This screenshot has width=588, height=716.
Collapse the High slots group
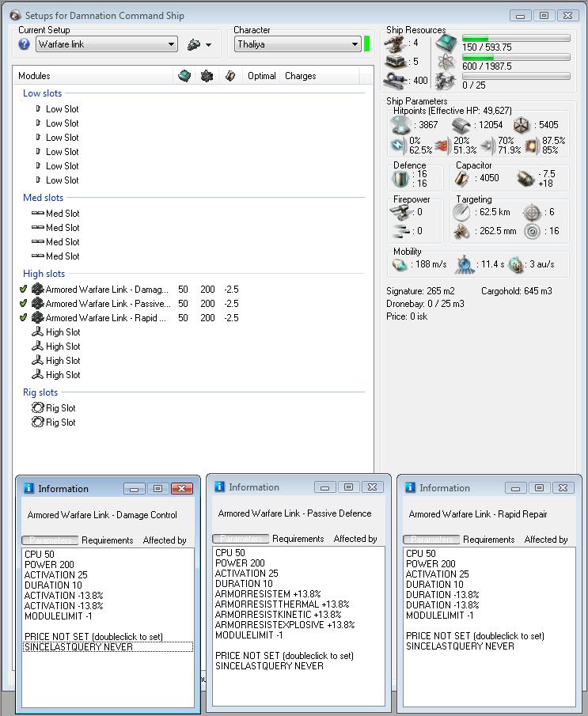pyautogui.click(x=44, y=274)
